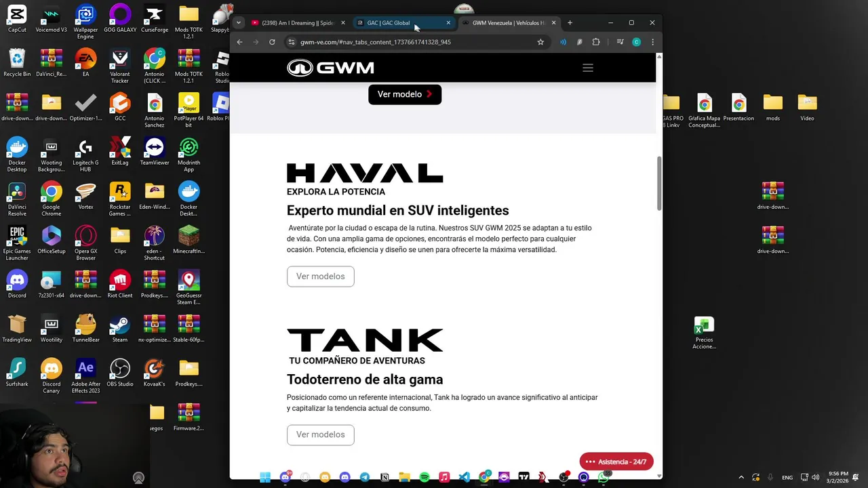Open the Asistencia - 24/7 chat button
Screen dimensions: 868x488
coord(616,462)
